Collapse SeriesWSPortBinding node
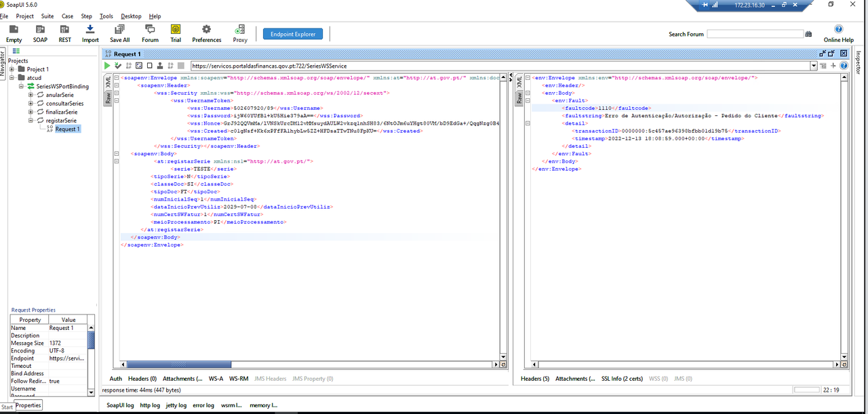Screen dimensions: 868x414 click(21, 87)
